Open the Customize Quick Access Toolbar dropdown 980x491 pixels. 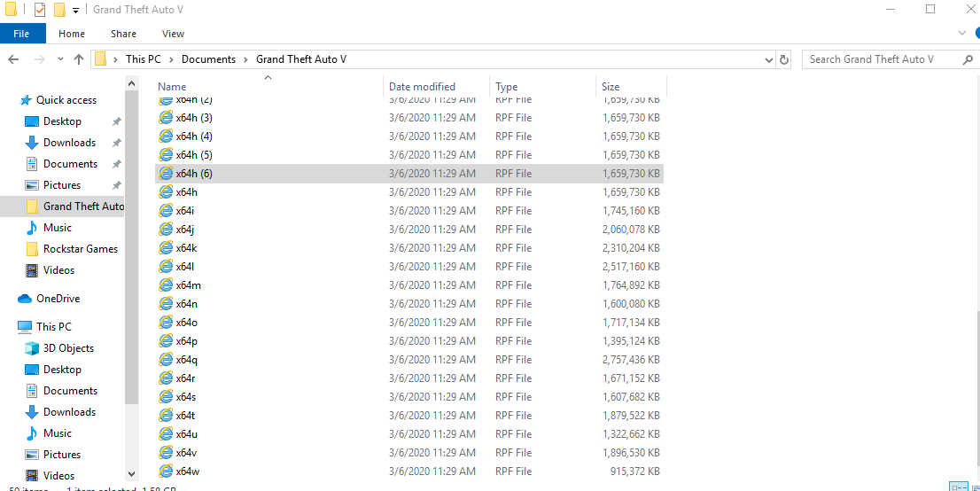75,11
